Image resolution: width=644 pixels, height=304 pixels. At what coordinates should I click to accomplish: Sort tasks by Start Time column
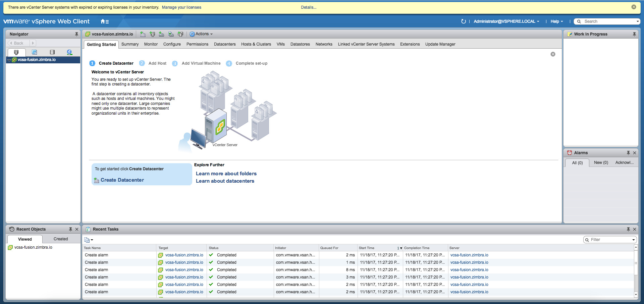pos(380,248)
